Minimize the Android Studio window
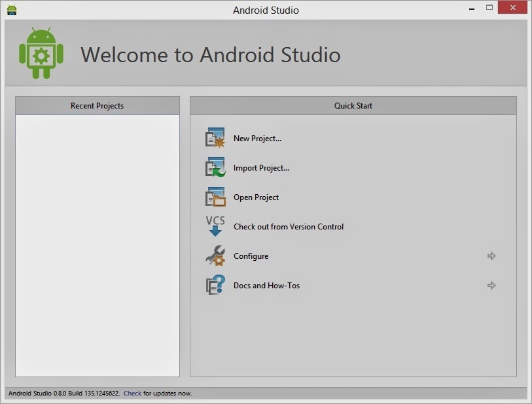Viewport: 532px width, 404px height. (472, 8)
